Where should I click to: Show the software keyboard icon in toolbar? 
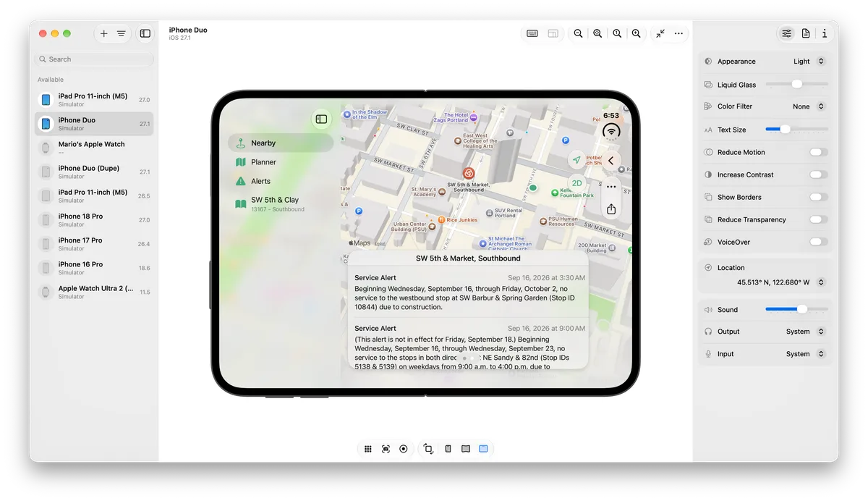(x=532, y=33)
